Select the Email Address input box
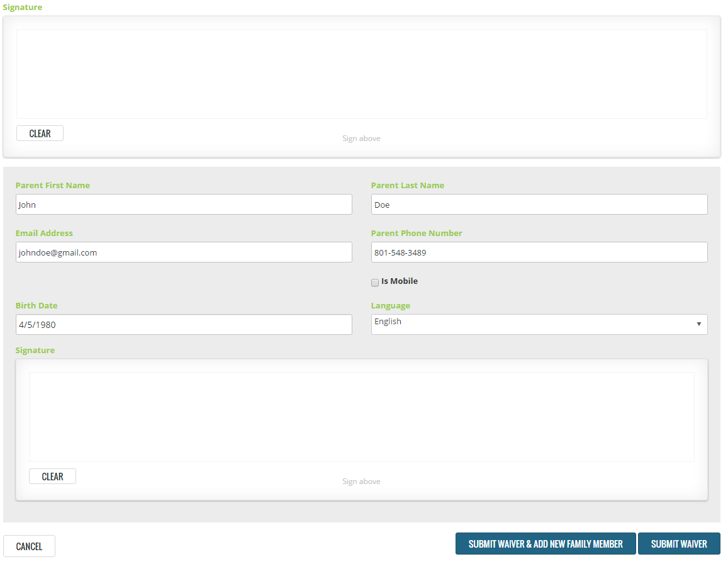The image size is (728, 564). (183, 252)
